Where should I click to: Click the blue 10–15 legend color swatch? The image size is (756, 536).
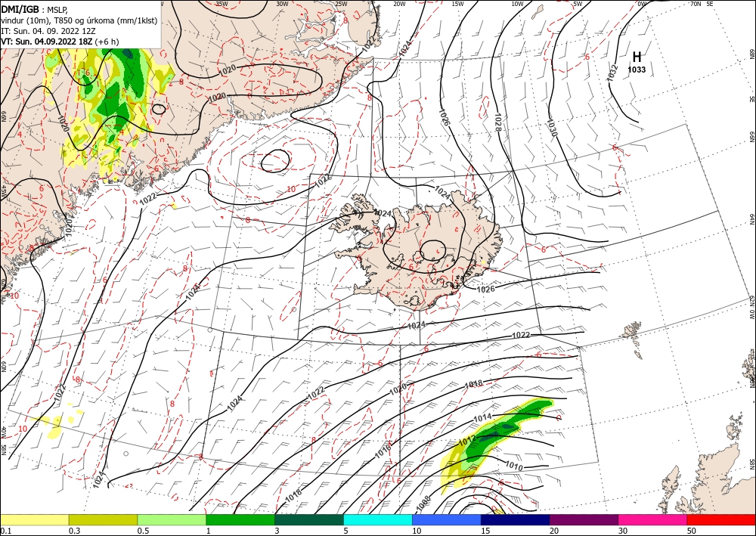point(447,519)
